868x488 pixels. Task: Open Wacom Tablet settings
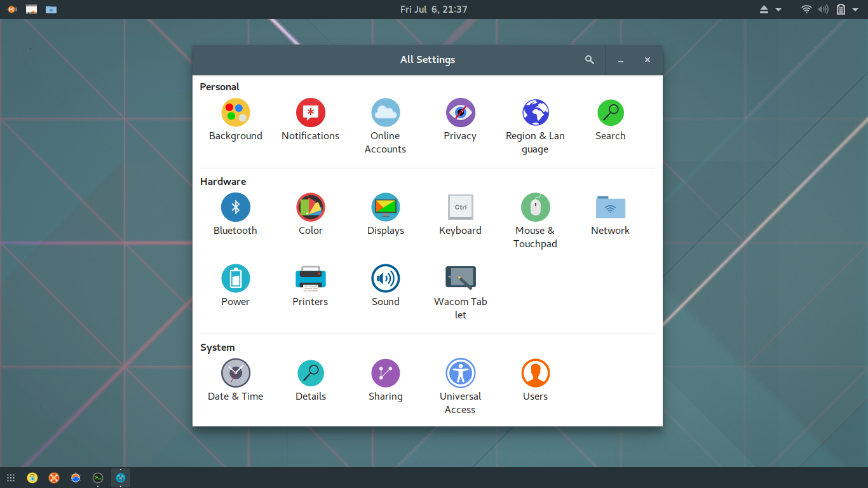point(461,292)
